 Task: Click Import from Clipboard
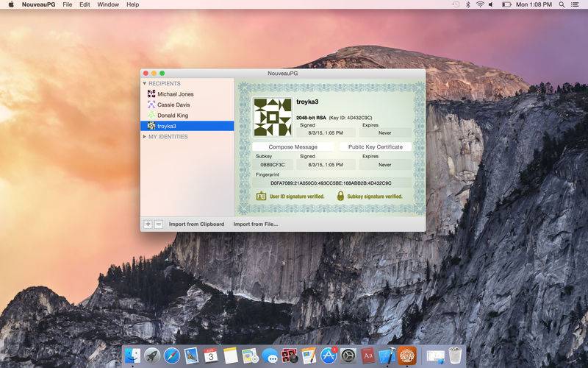(x=196, y=224)
